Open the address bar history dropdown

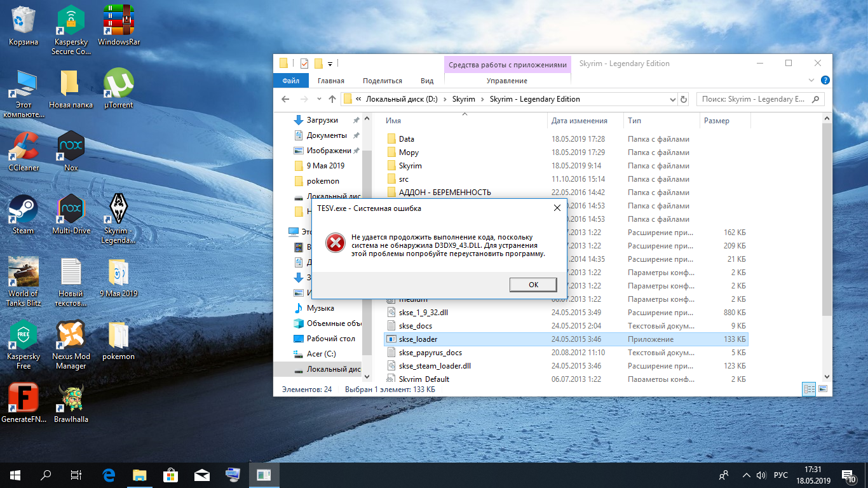[x=673, y=100]
